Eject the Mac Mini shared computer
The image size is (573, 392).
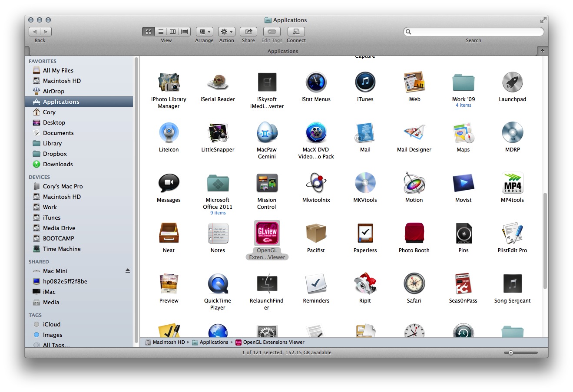pyautogui.click(x=128, y=271)
